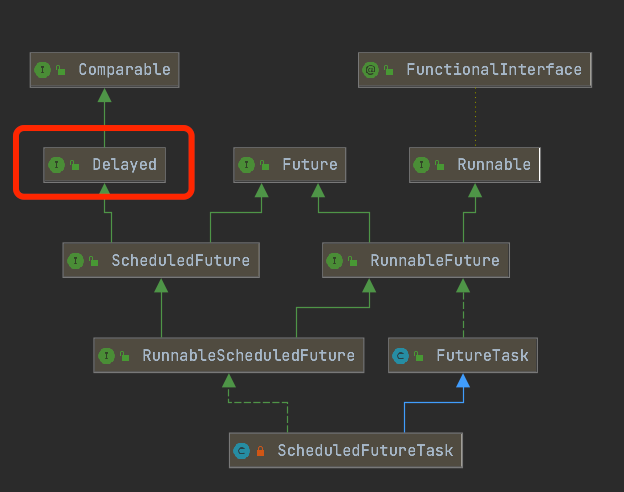Click the orange lock icon on ScheduledFutureTask

coord(260,451)
